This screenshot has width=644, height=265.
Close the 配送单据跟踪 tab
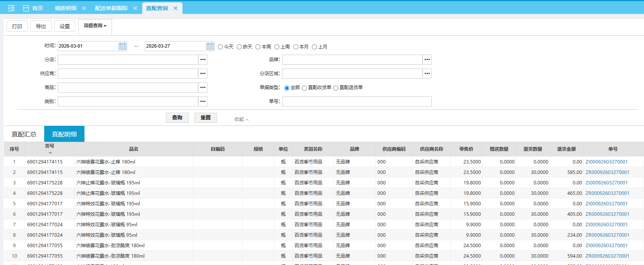[135, 8]
